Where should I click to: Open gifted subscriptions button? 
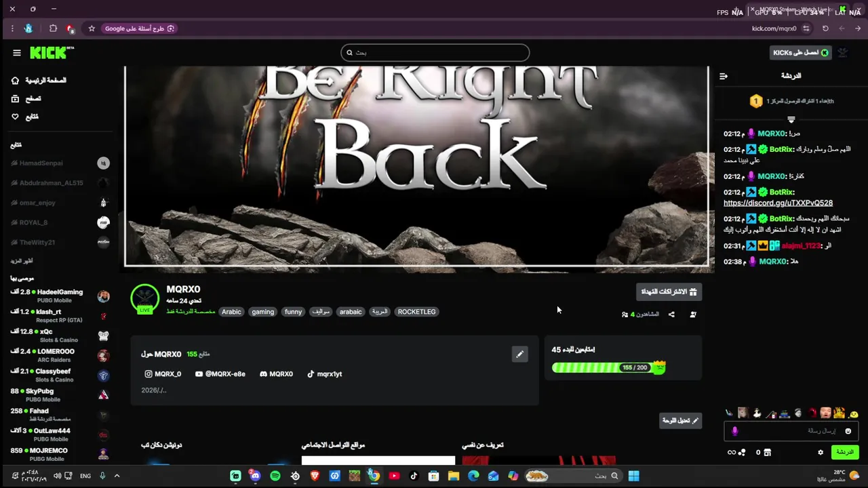pos(669,291)
